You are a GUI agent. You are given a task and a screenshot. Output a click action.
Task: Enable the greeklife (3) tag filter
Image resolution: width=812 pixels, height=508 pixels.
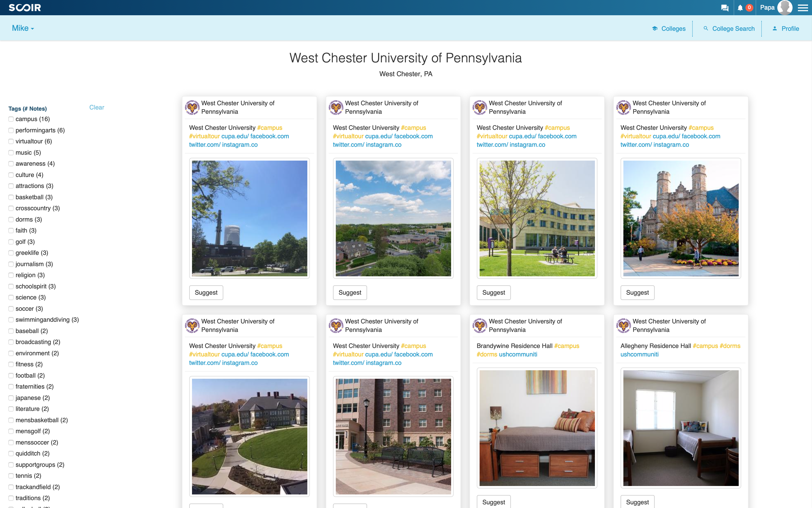coord(11,253)
